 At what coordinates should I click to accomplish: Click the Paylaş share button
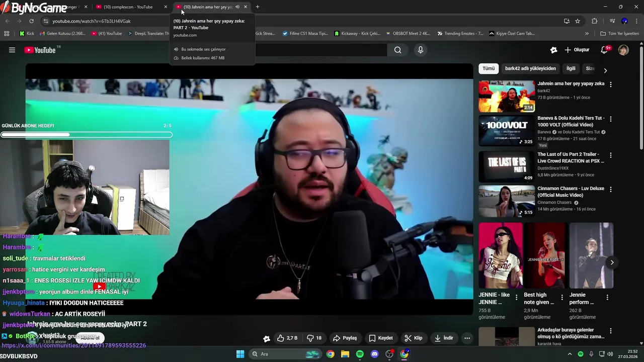(x=345, y=338)
